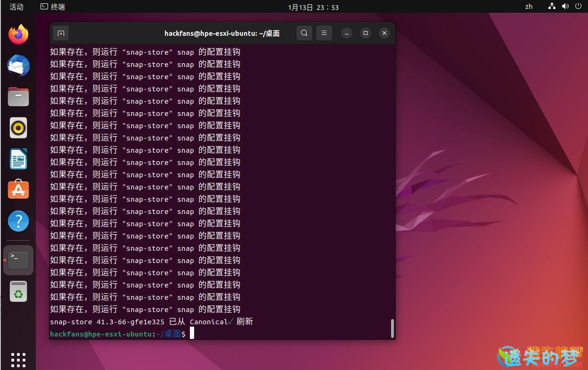Open the Trash in the dock
Screen dimensions: 588x370
[x=18, y=291]
